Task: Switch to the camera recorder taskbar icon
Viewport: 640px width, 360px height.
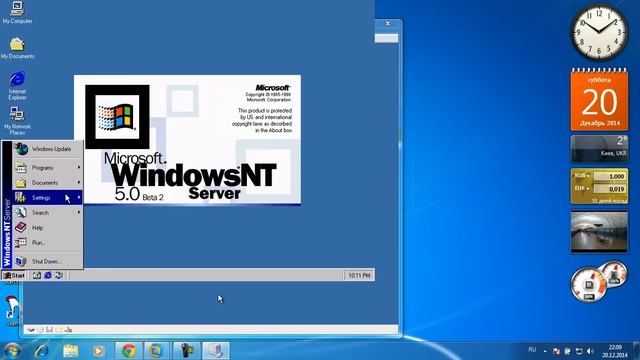Action: (x=187, y=351)
